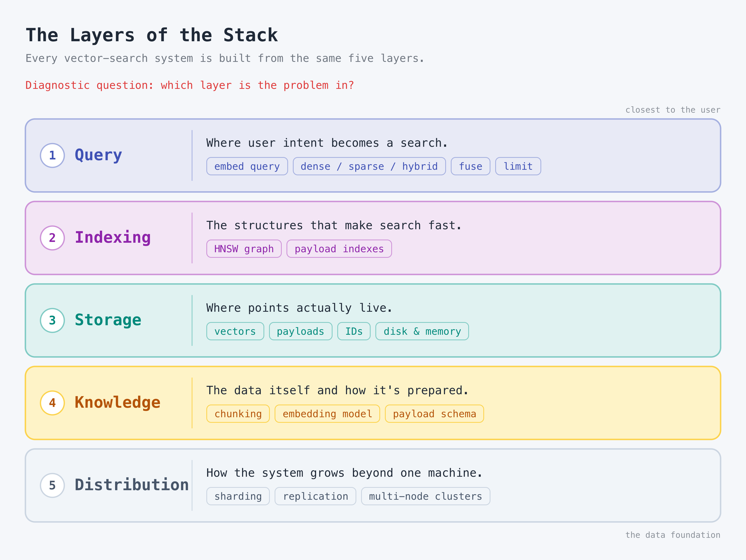Select the 'disk & memory' chip
Screen dimensions: 746x560
tap(422, 331)
